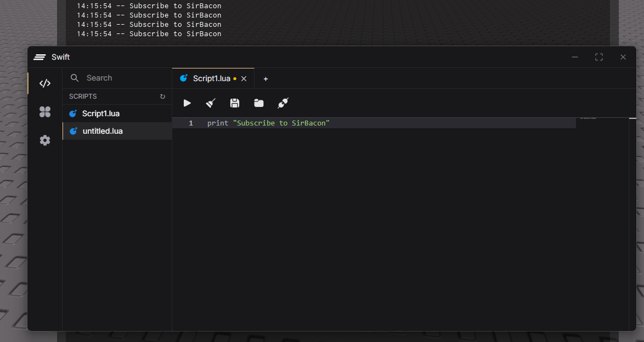This screenshot has height=342, width=644.
Task: Click the Swift logo in title bar
Action: [x=39, y=57]
